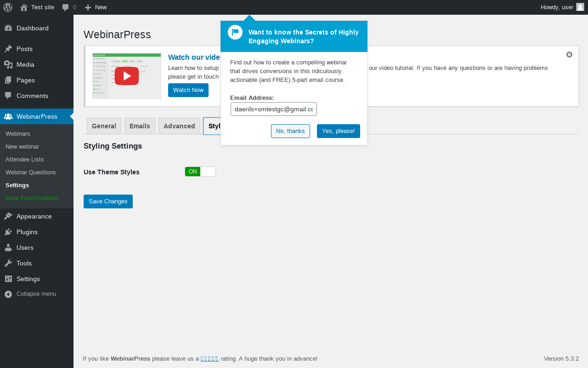The width and height of the screenshot is (588, 368).
Task: Click the user avatar in the admin bar
Action: coord(580,7)
